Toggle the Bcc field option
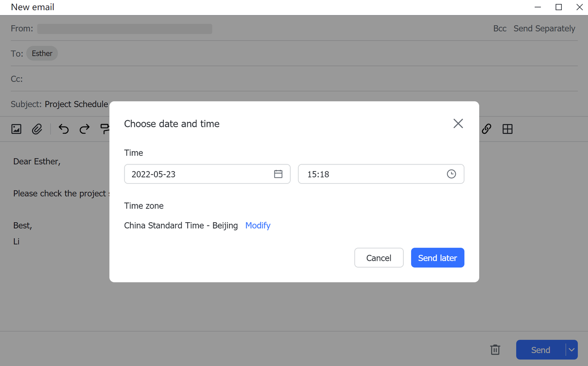This screenshot has height=366, width=588. coord(500,28)
